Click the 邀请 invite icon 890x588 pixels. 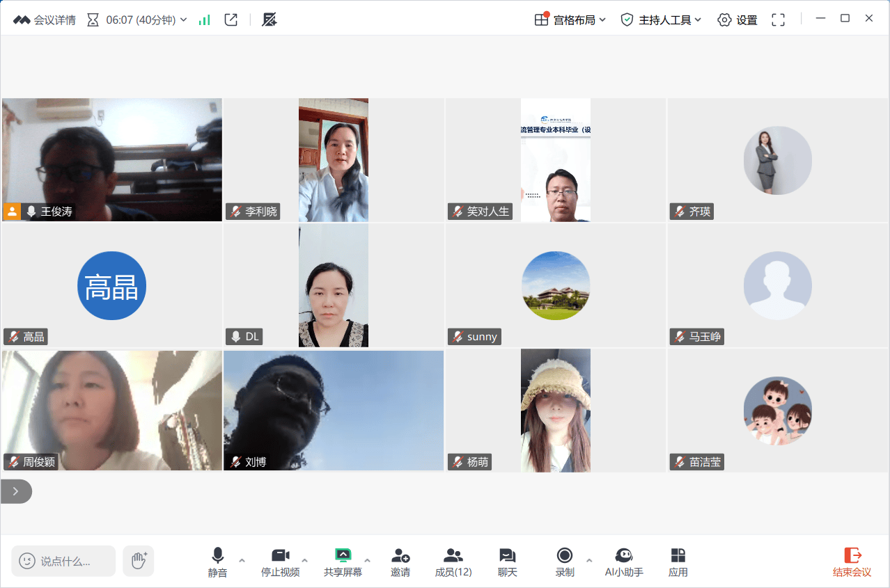400,562
